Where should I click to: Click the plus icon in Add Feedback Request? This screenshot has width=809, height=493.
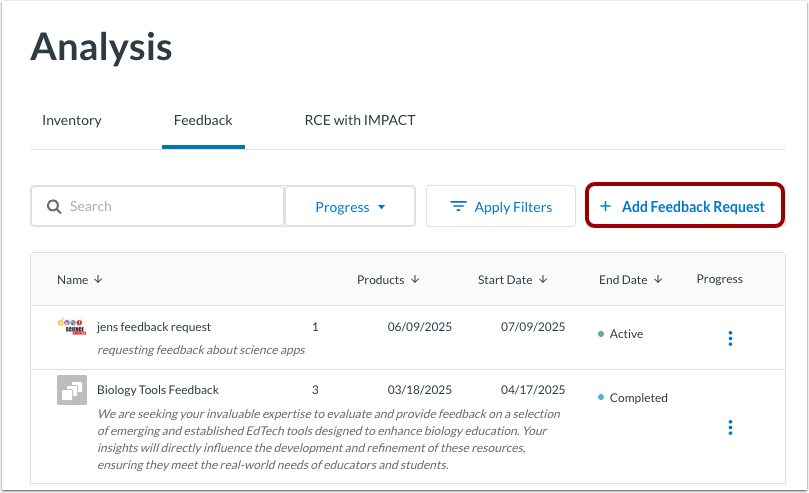tap(605, 206)
